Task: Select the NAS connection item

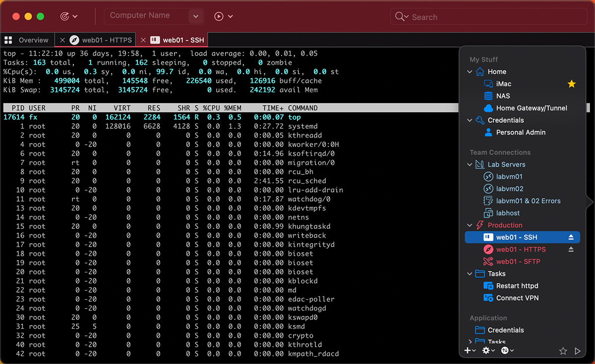Action: [x=503, y=96]
